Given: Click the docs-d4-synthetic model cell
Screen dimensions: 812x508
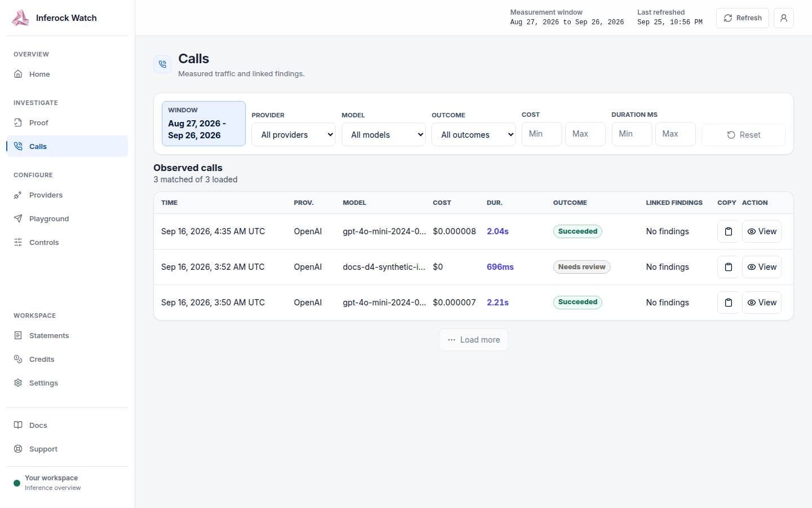Looking at the screenshot, I should tap(384, 267).
